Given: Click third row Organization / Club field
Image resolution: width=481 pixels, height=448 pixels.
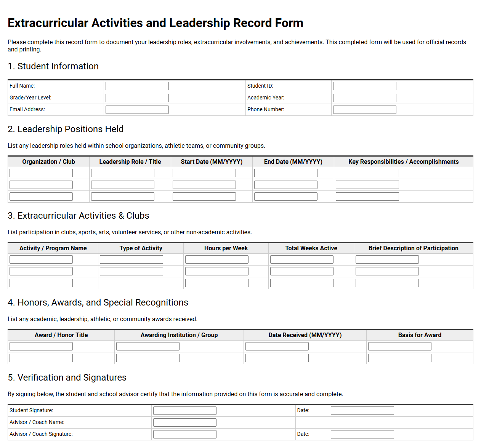Looking at the screenshot, I should [41, 197].
